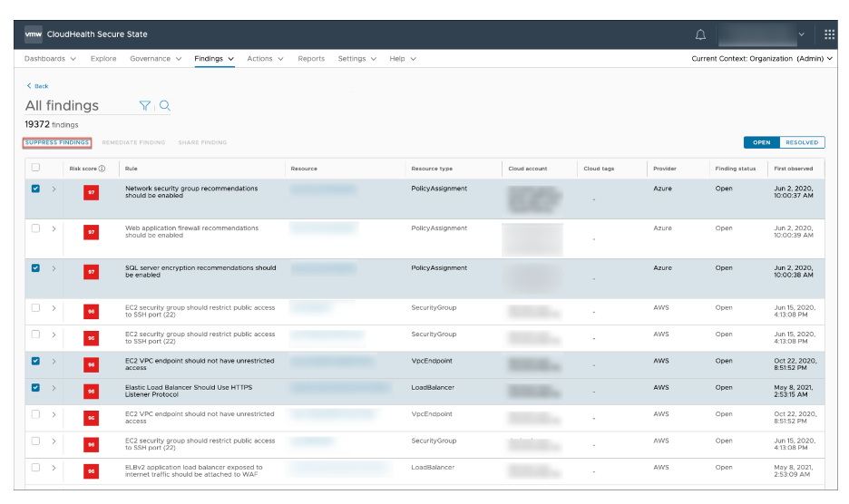This screenshot has height=504, width=849.
Task: Expand the SQL server encryption finding row
Action: pos(54,268)
